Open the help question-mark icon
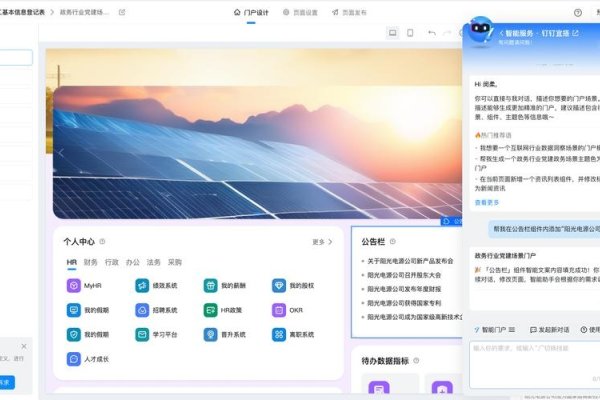Image resolution: width=600 pixels, height=400 pixels. pyautogui.click(x=578, y=13)
